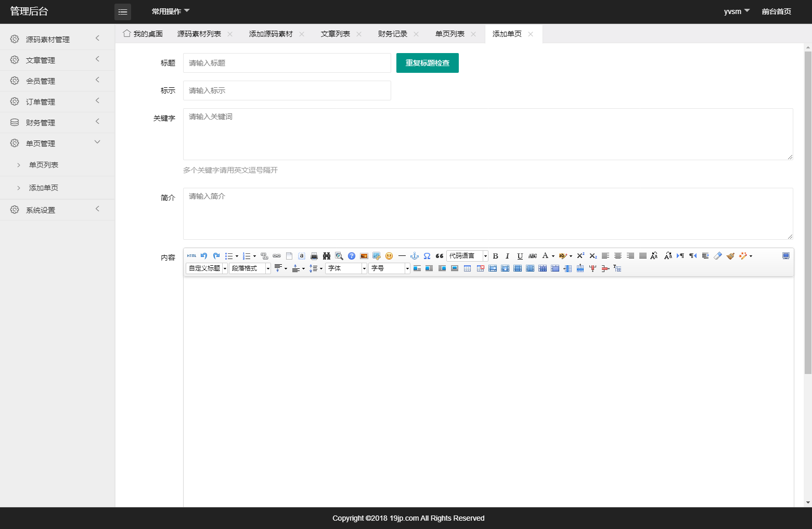
Task: Toggle the sidebar with hamburger menu icon
Action: (123, 11)
